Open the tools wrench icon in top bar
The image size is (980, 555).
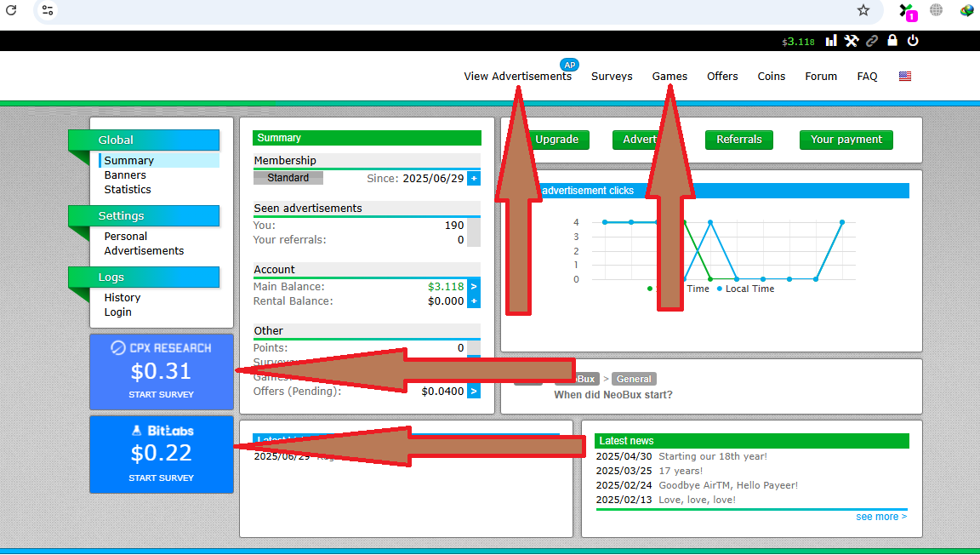(x=852, y=41)
